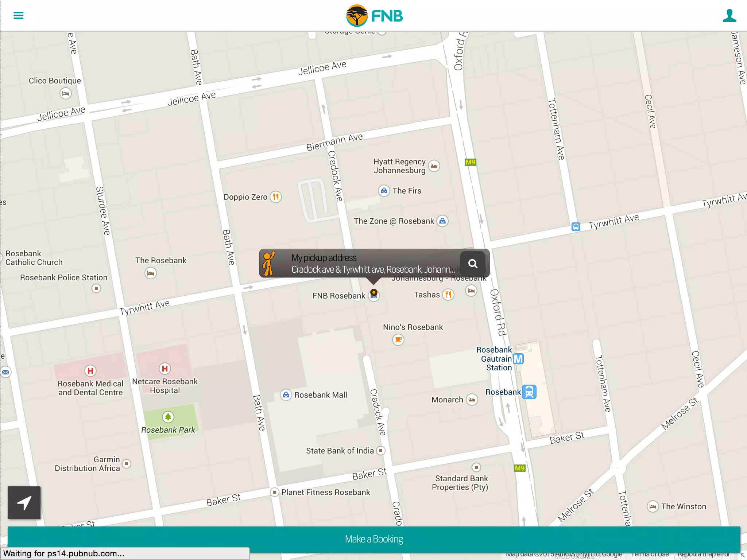This screenshot has width=747, height=560.
Task: Select the Monarch hotel marker
Action: [472, 400]
